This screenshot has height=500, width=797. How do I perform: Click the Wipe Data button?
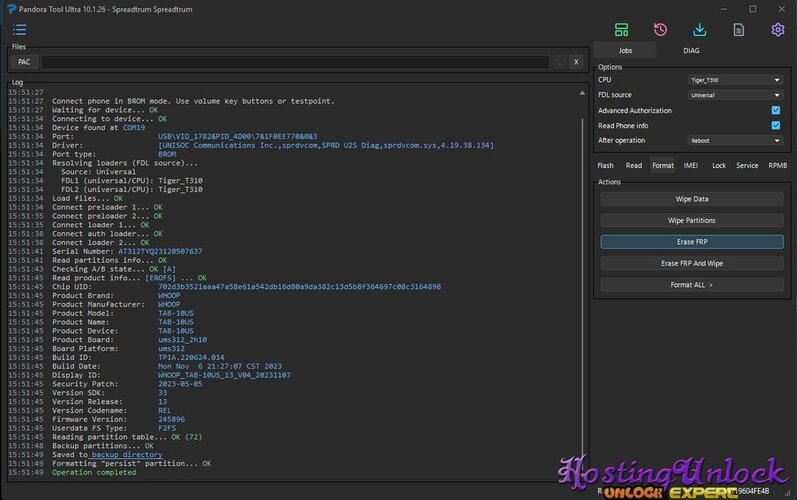click(692, 199)
